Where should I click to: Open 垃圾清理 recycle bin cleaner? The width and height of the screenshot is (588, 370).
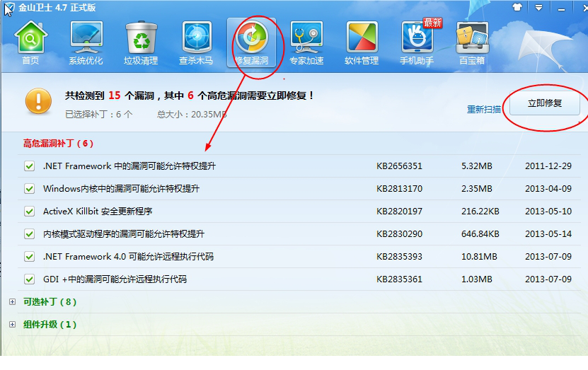click(x=141, y=42)
